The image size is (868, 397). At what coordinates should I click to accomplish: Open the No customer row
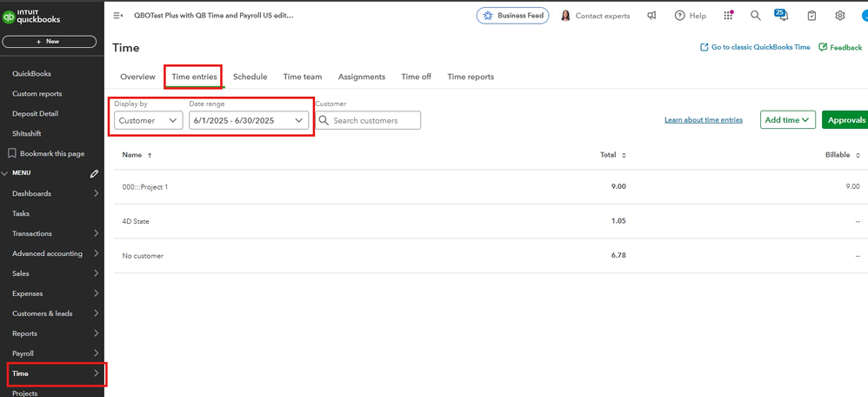(x=491, y=256)
